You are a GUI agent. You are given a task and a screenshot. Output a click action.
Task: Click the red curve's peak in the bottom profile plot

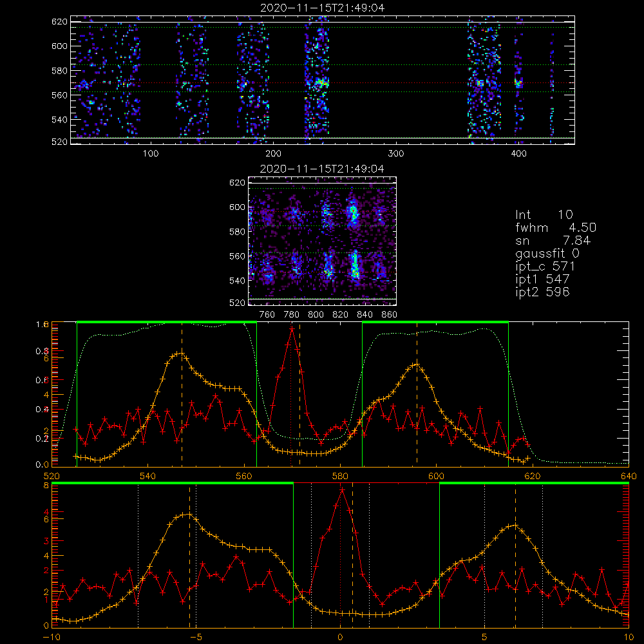point(342,490)
